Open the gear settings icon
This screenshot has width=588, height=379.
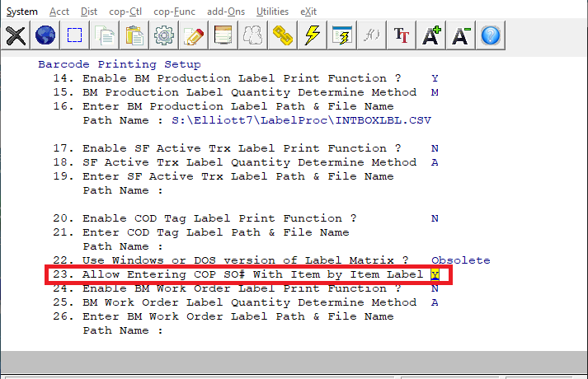point(163,35)
